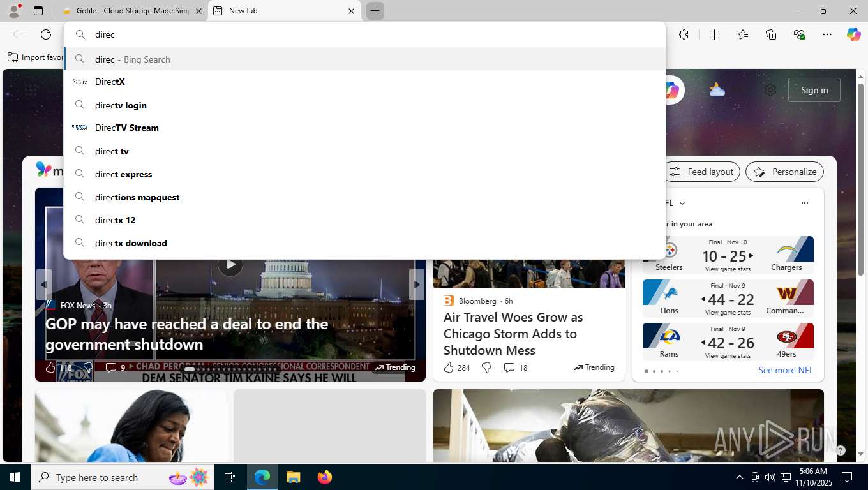Open the Collections icon

pyautogui.click(x=771, y=34)
